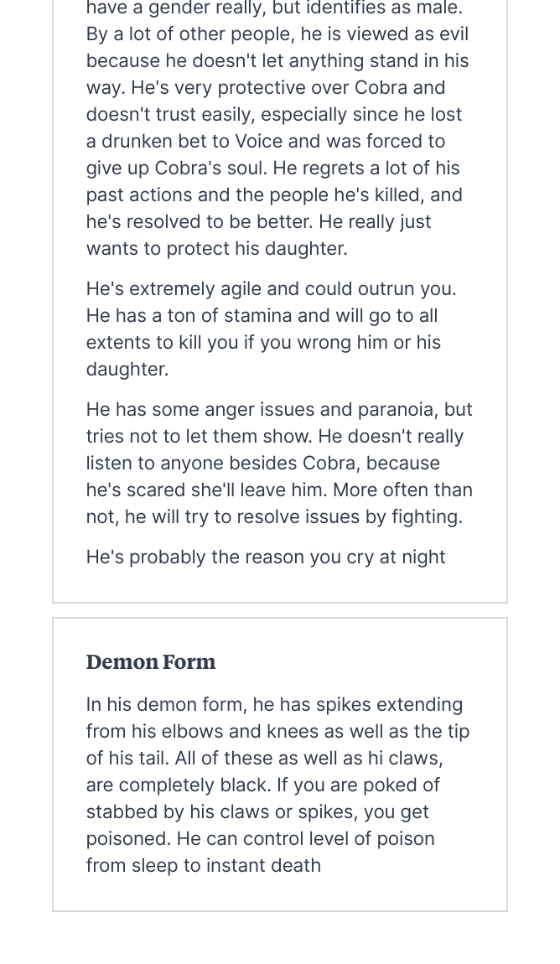Click the "Demon Form" heading
The width and height of the screenshot is (560, 964).
coord(151,662)
